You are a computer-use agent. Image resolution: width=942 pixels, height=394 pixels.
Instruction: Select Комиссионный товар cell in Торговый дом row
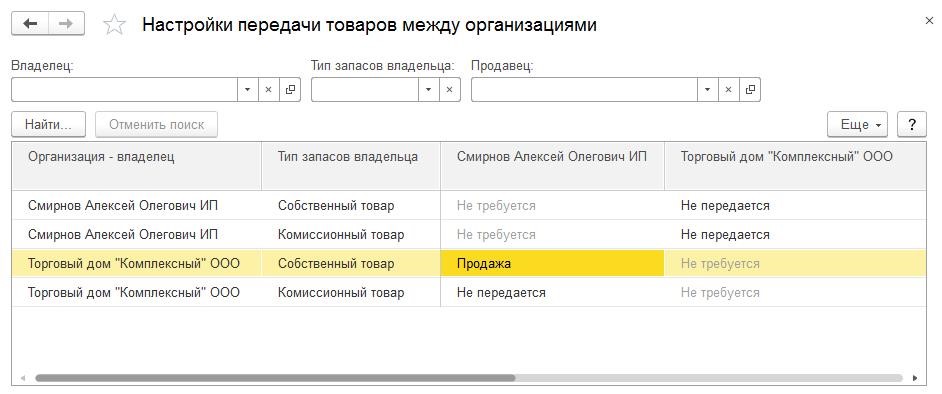point(351,292)
